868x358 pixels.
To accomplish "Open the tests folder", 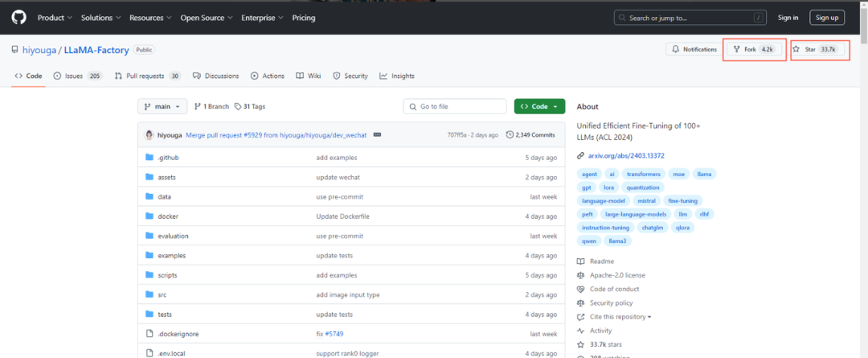I will pos(165,315).
